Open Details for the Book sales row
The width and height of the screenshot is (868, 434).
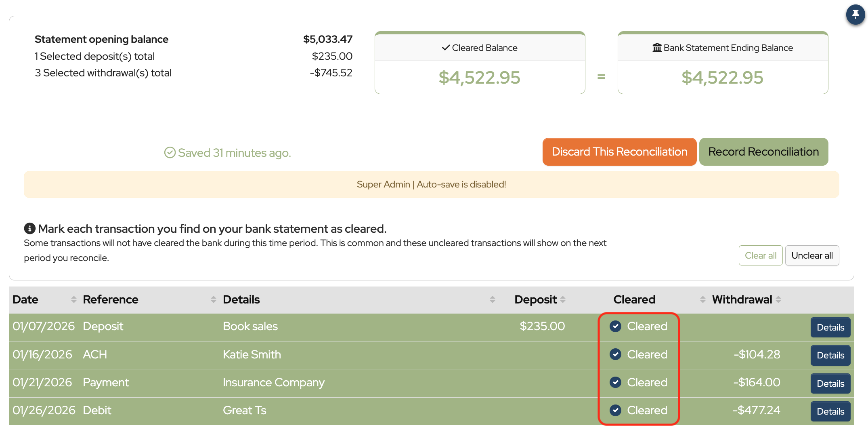point(830,327)
